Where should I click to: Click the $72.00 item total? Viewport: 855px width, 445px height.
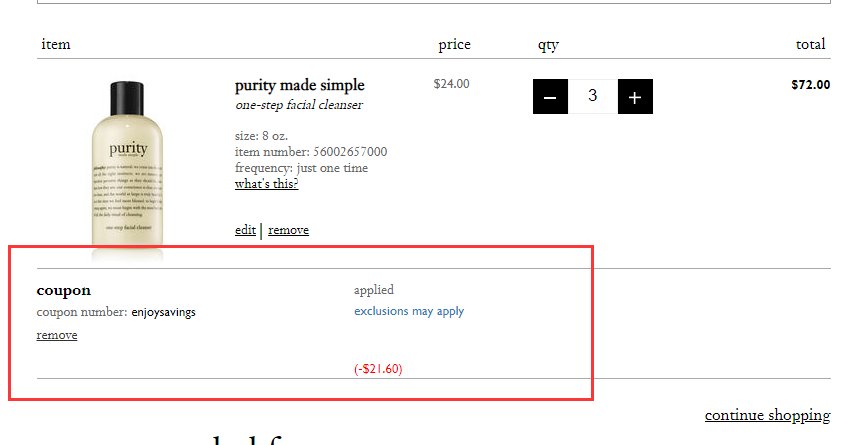(810, 85)
